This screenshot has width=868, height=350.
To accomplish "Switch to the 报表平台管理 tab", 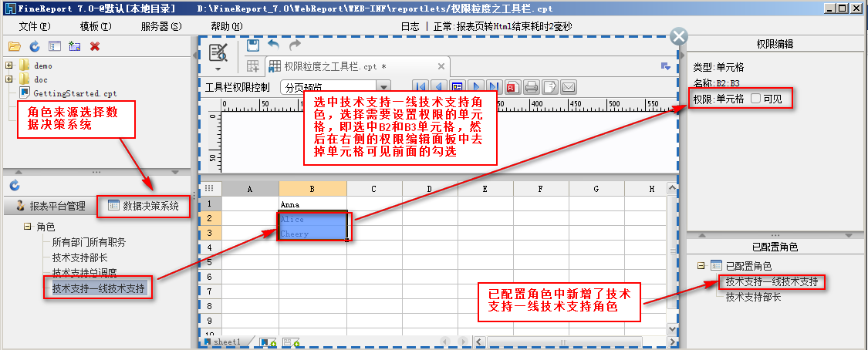I will tap(49, 207).
